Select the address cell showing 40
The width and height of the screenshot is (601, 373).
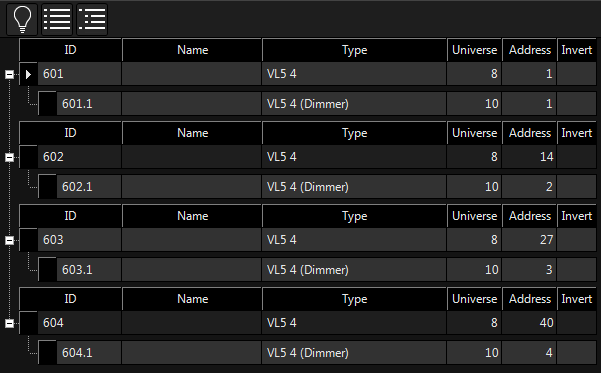tap(529, 323)
